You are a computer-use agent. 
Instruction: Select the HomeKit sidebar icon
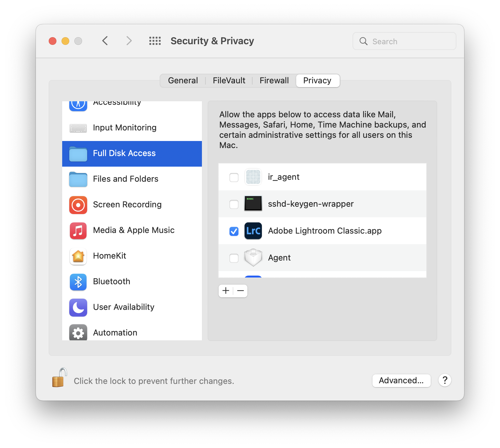click(x=78, y=256)
